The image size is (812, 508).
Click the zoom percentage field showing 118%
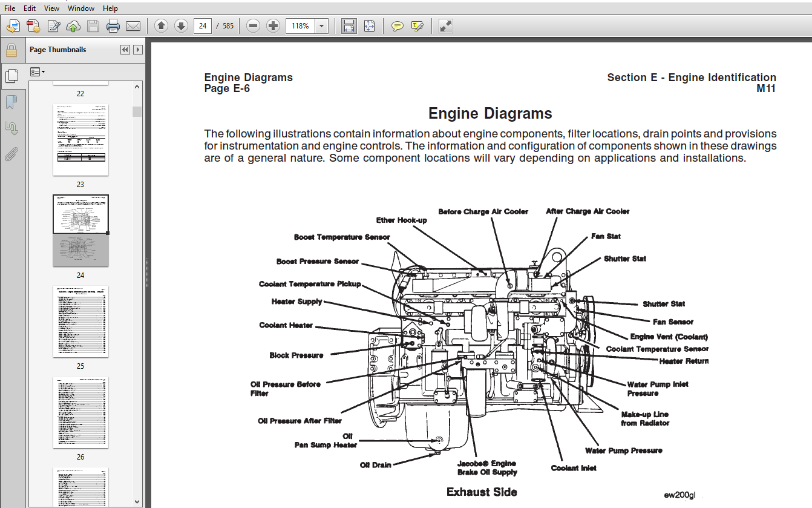click(301, 26)
